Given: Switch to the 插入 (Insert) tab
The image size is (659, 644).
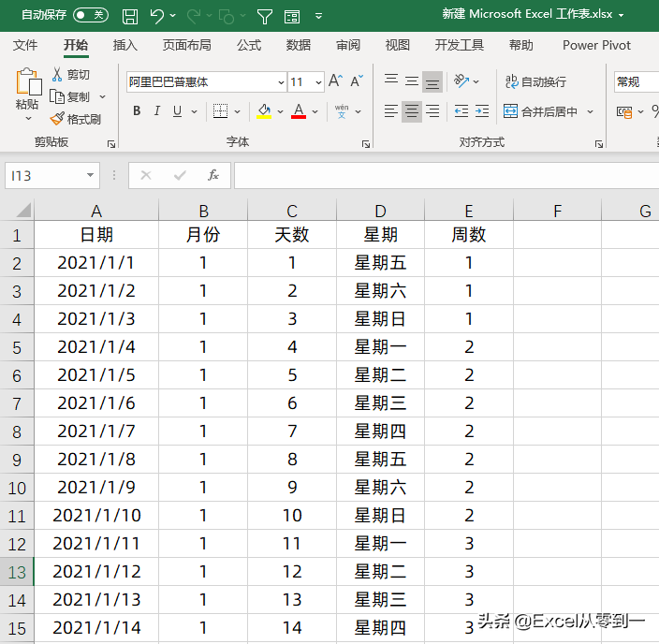Looking at the screenshot, I should coord(124,45).
